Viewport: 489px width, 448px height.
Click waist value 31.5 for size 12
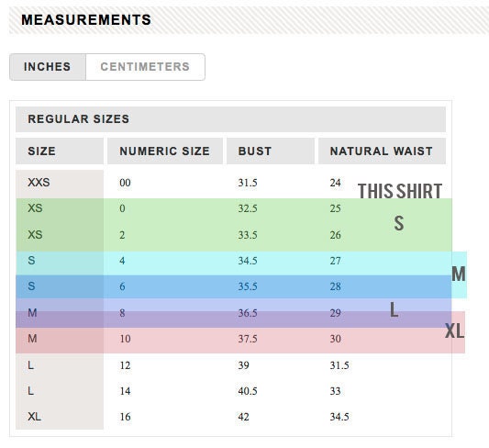339,365
